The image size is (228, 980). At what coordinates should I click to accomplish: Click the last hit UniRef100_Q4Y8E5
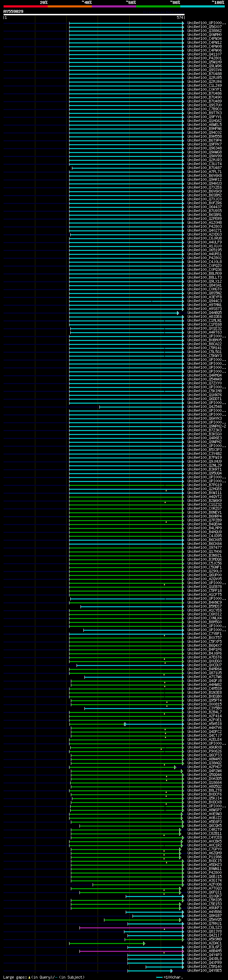click(204, 970)
